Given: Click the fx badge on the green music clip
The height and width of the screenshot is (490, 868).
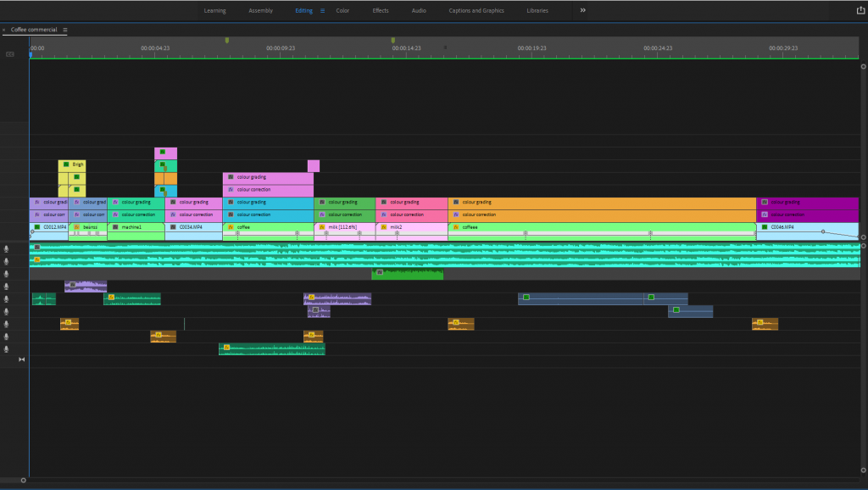Looking at the screenshot, I should [x=380, y=272].
